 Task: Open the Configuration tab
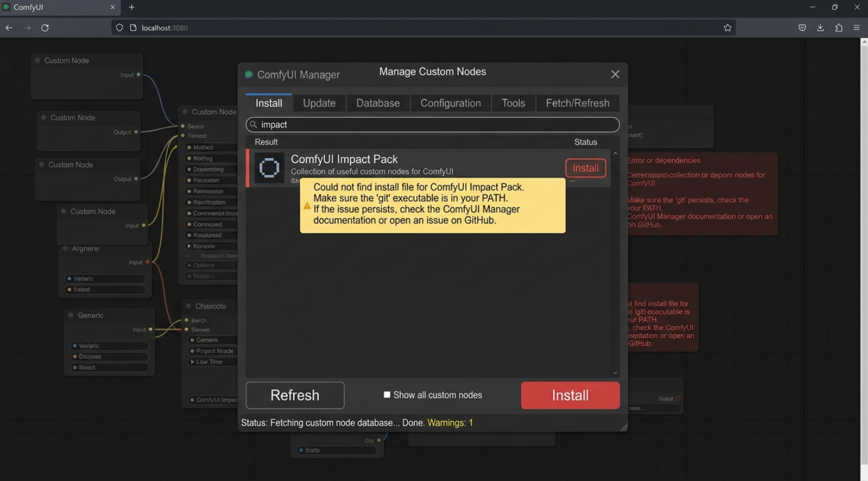coord(451,103)
